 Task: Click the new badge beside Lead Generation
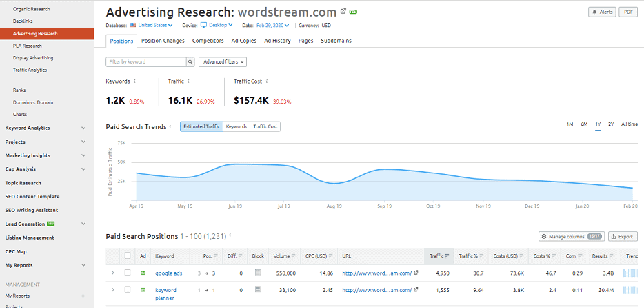click(51, 224)
